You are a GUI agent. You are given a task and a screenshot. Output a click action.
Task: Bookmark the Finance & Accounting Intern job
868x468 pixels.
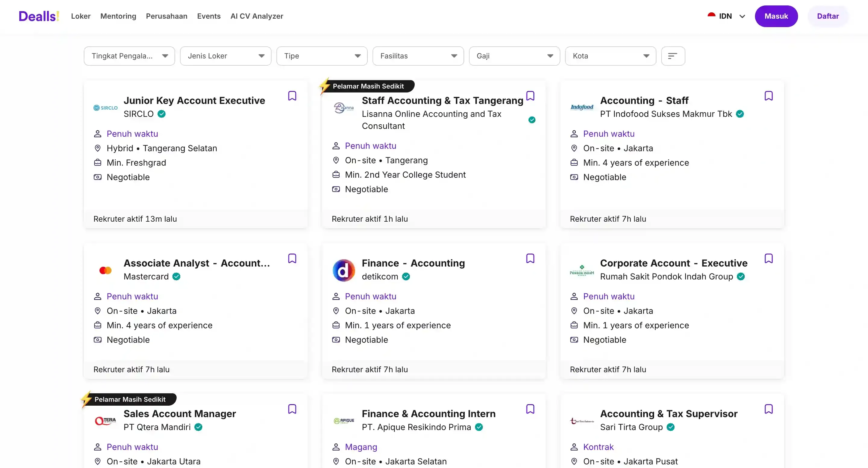click(530, 409)
